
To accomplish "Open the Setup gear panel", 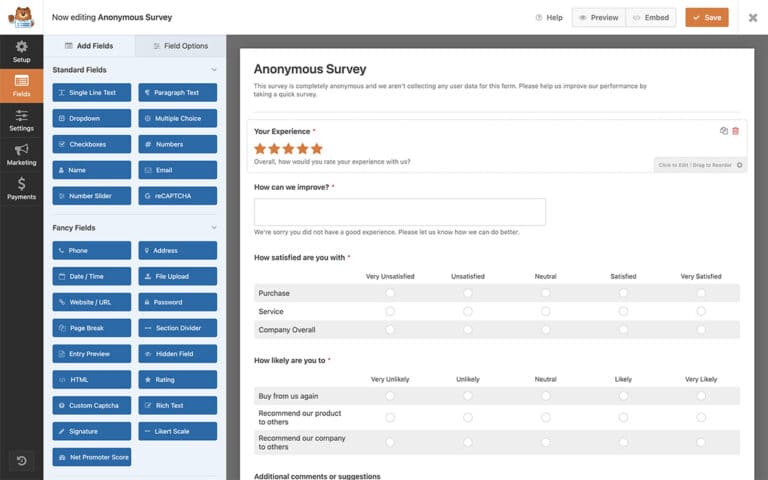I will tap(22, 51).
